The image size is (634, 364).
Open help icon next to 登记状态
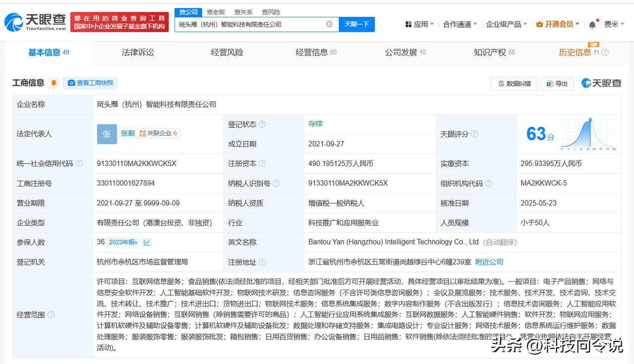tap(262, 124)
